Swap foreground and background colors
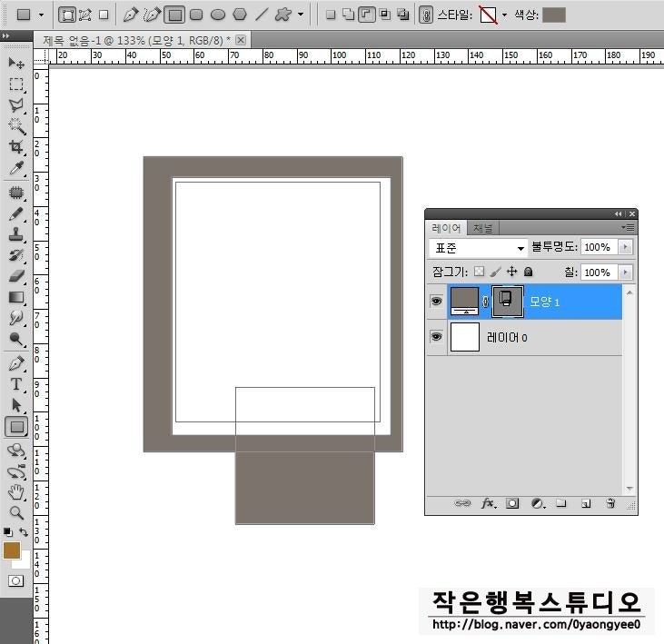Viewport: 664px width, 644px height. (24, 532)
